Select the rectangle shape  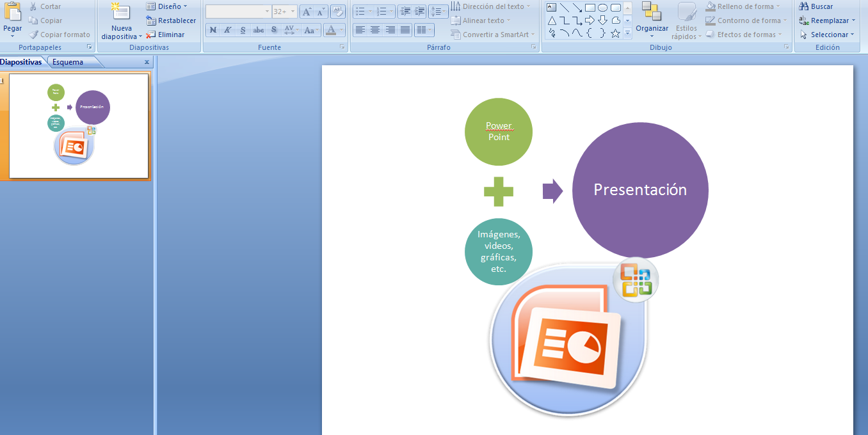(590, 8)
